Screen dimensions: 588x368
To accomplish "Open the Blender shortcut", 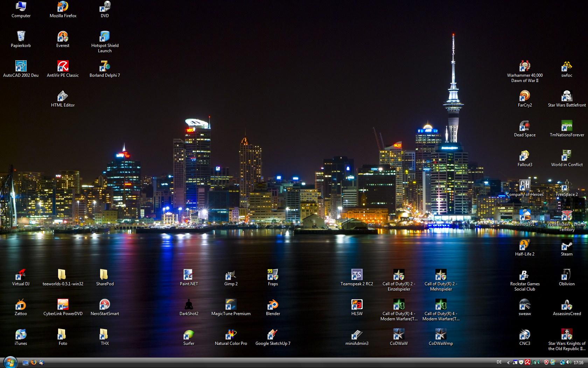I will coord(273,305).
